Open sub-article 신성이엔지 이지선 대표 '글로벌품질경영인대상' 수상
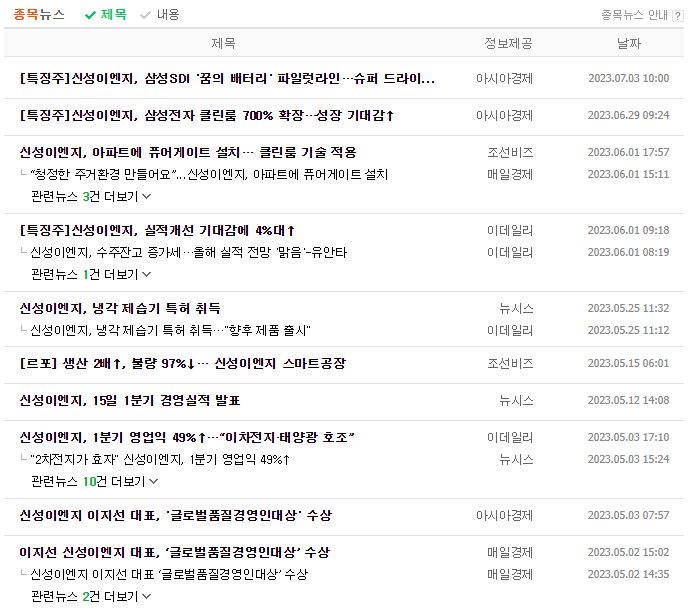699x610 pixels. coord(169,574)
